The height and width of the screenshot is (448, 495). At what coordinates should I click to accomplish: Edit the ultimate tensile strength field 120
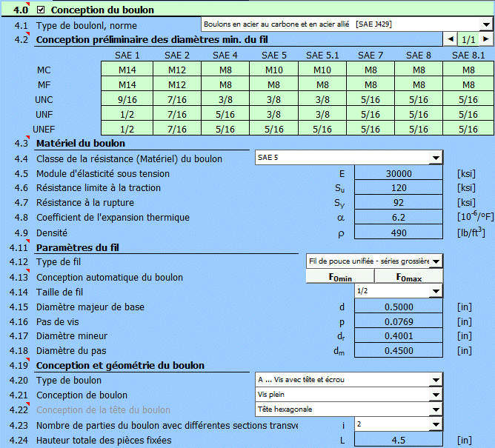(399, 188)
